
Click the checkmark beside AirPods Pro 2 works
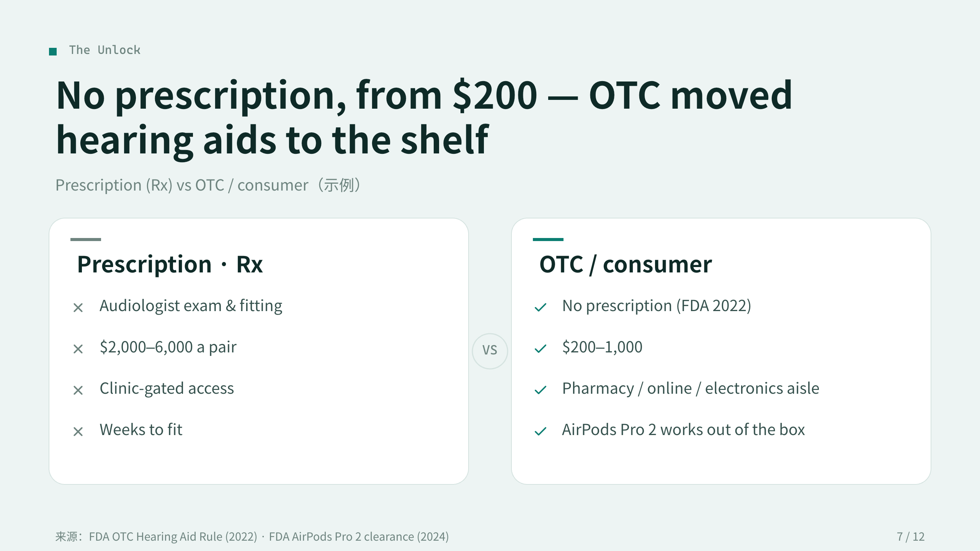tap(541, 431)
